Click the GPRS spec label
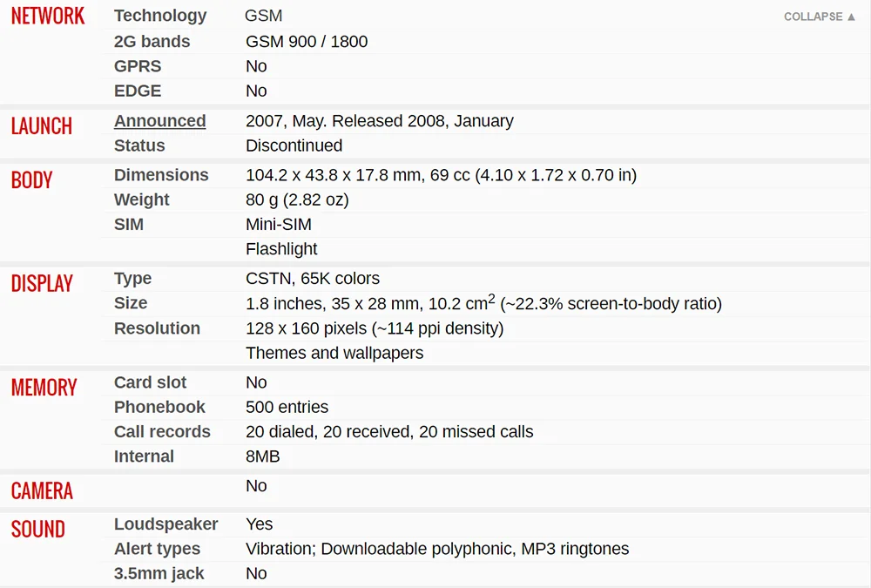 [138, 66]
